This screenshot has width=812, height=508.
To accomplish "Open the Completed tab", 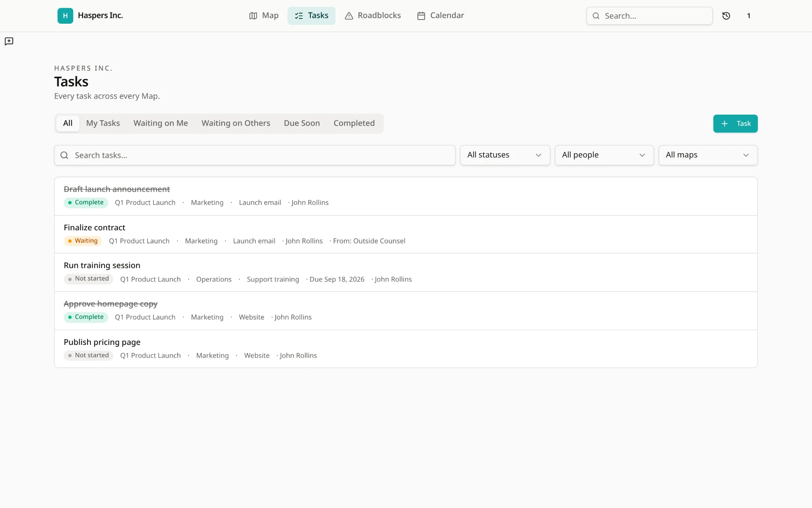I will tap(354, 123).
